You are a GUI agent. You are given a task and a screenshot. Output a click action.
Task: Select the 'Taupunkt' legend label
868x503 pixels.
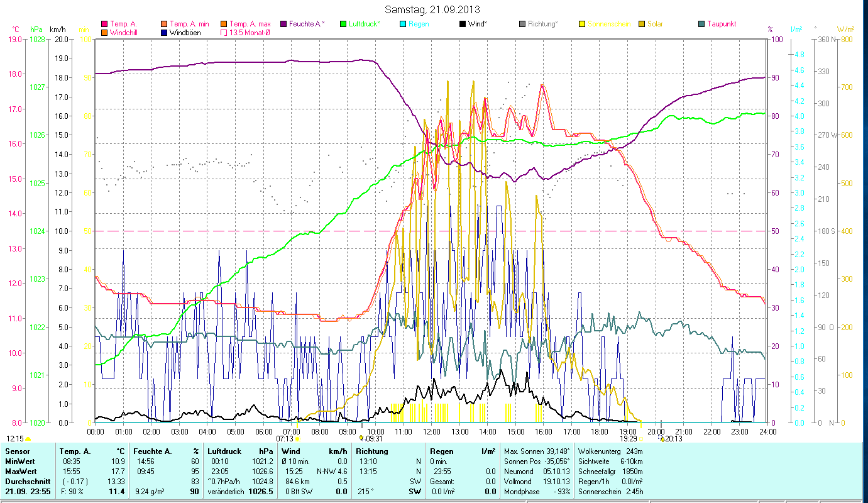[x=722, y=25]
